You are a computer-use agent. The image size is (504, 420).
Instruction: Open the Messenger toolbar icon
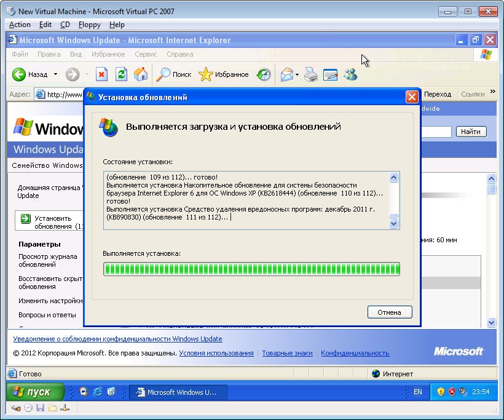[x=351, y=74]
